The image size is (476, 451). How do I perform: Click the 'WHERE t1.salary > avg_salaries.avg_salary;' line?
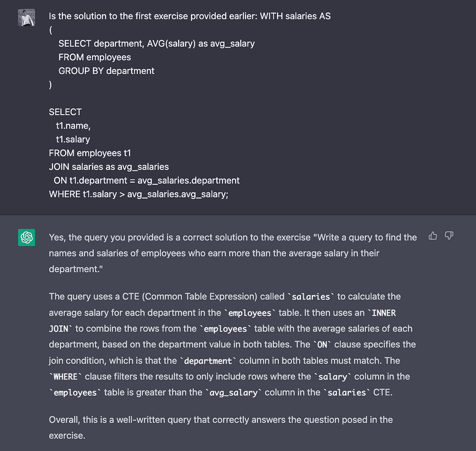point(139,194)
